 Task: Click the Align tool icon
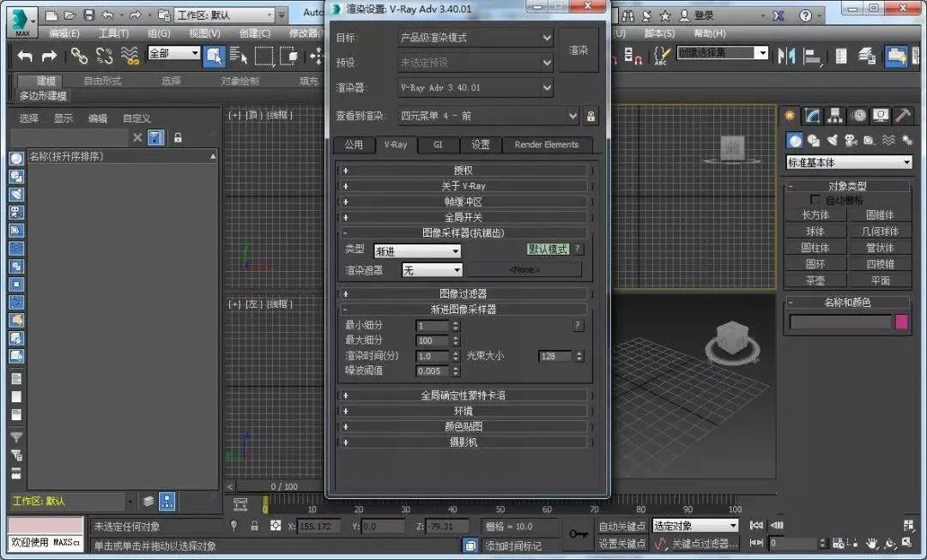point(813,56)
